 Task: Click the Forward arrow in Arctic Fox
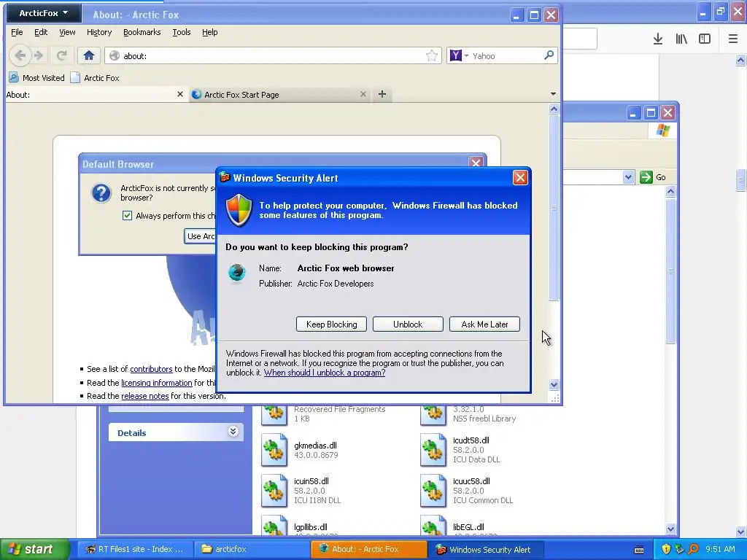point(39,55)
